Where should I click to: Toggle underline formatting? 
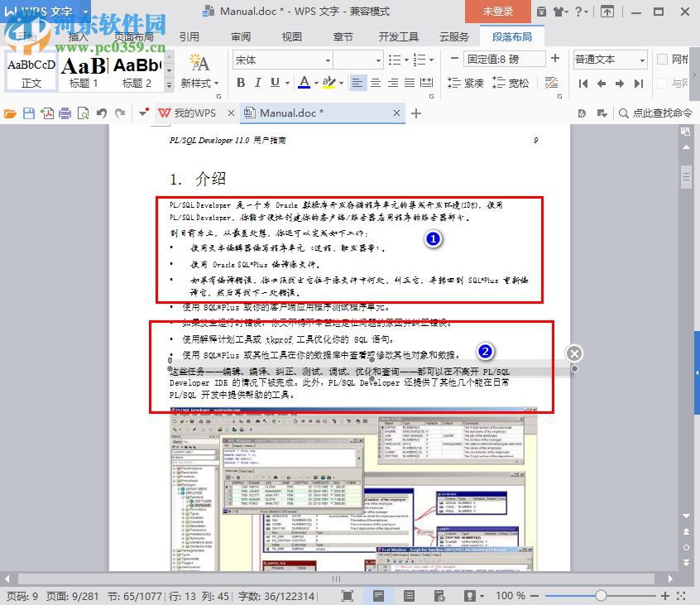pyautogui.click(x=274, y=83)
